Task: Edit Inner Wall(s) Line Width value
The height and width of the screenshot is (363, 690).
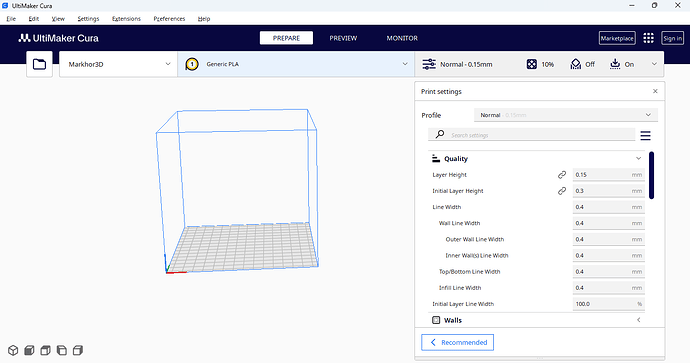Action: (609, 255)
